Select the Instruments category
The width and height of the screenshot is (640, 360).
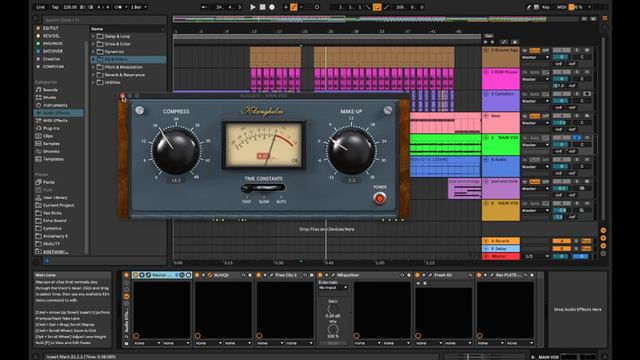click(x=55, y=105)
